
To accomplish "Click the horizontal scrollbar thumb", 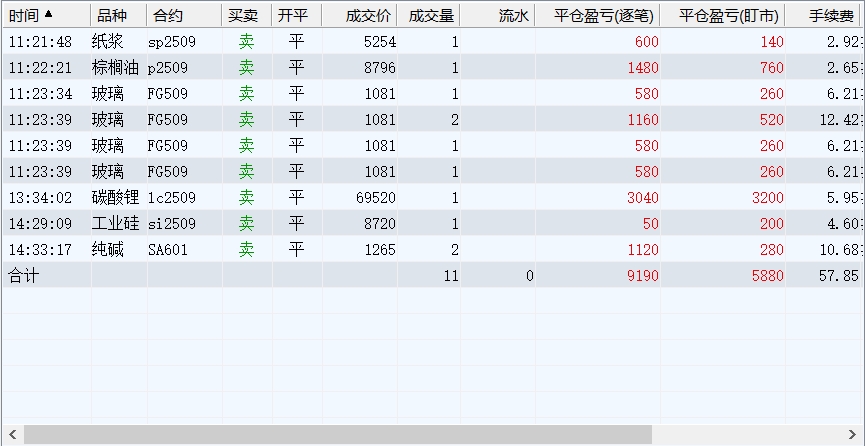I will pos(338,434).
